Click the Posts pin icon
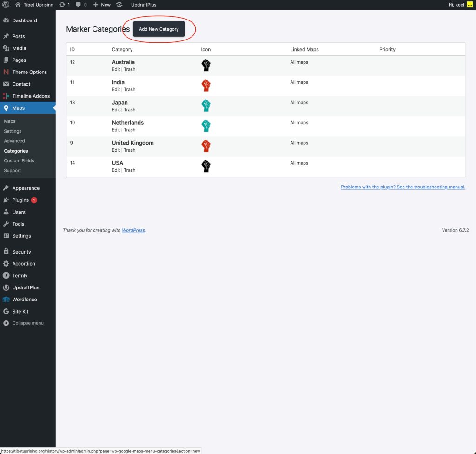Screen dimensions: 476x454 click(x=6, y=36)
